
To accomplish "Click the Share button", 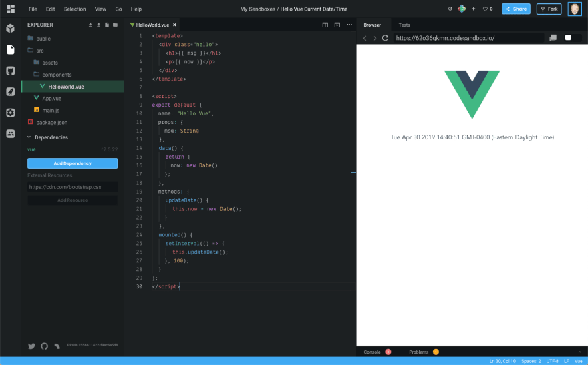I will tap(516, 9).
